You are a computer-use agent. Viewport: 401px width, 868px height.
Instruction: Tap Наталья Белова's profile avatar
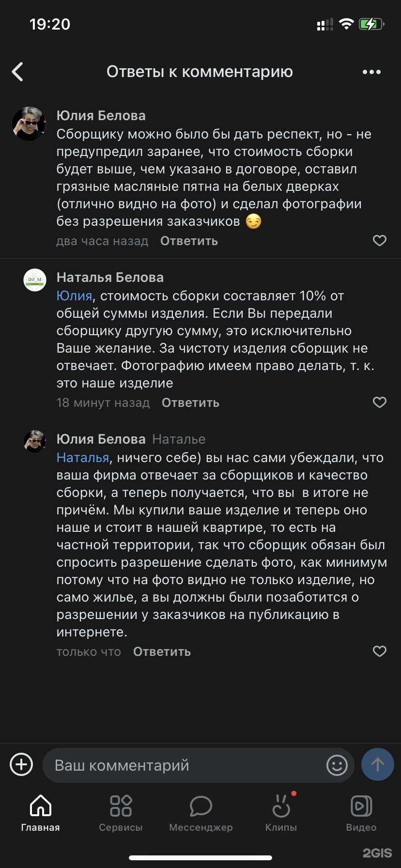coord(34,279)
